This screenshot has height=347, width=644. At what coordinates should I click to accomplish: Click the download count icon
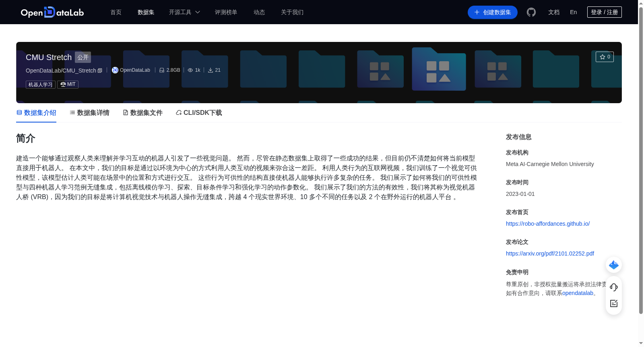210,70
